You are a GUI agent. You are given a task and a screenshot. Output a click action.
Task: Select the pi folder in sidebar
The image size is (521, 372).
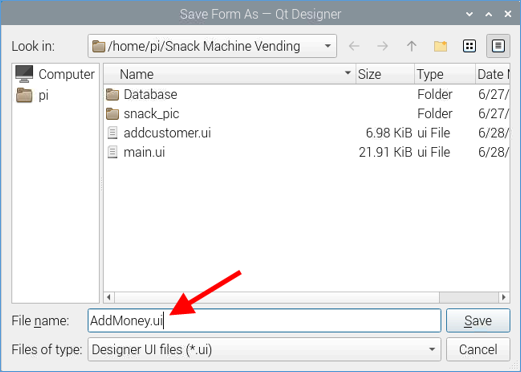tap(33, 95)
